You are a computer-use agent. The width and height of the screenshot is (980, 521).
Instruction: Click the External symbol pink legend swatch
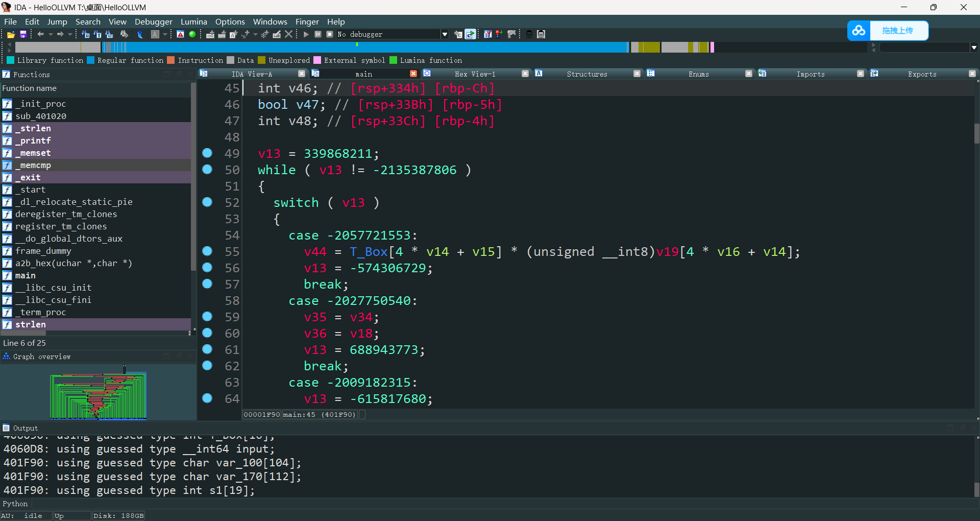click(317, 60)
